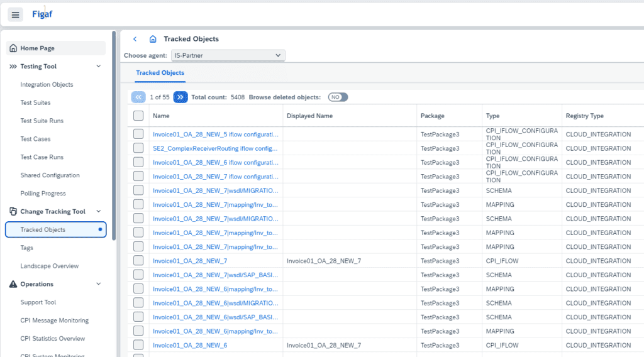Click the Testing Tool arrows icon
This screenshot has height=357, width=644.
[x=13, y=67]
